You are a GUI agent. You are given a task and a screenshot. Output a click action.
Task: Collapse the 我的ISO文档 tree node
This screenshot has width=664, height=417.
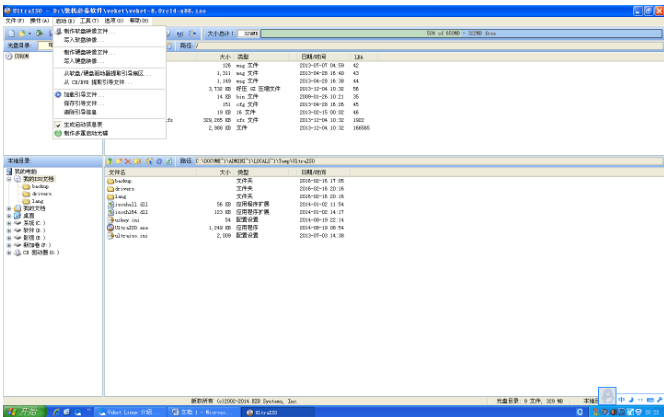coord(9,179)
